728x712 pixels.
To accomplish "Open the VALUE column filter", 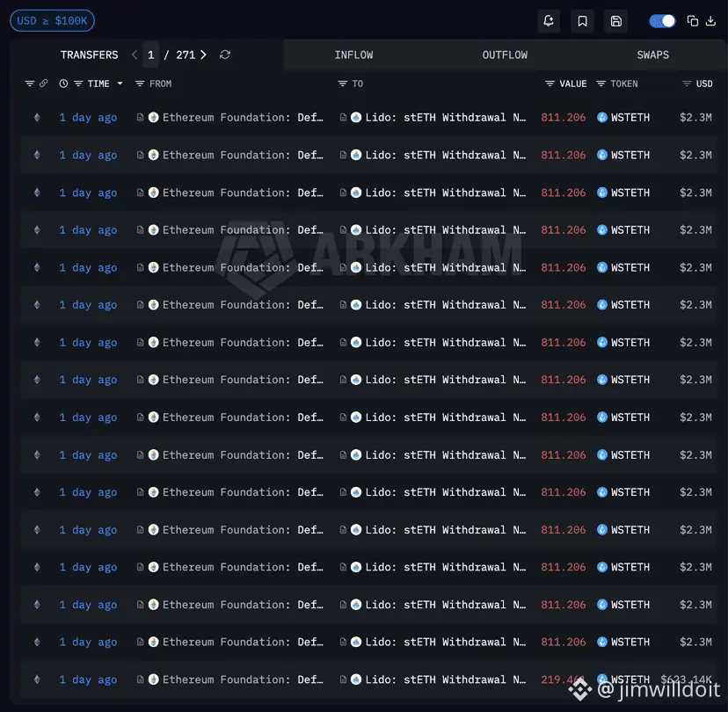I will pyautogui.click(x=550, y=84).
